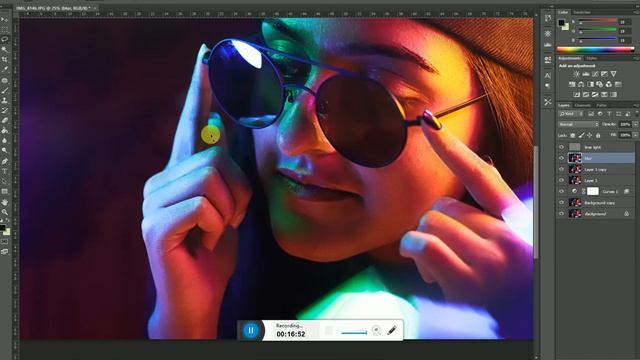The height and width of the screenshot is (360, 640).
Task: Select the Zoom tool
Action: pos(4,212)
